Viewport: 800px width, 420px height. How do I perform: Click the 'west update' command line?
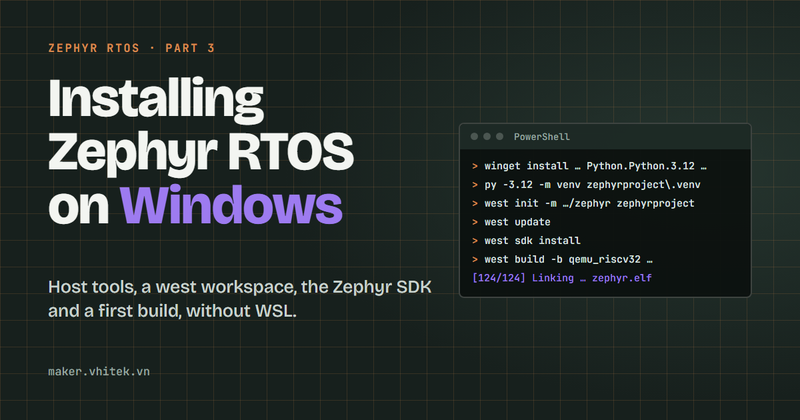[511, 222]
